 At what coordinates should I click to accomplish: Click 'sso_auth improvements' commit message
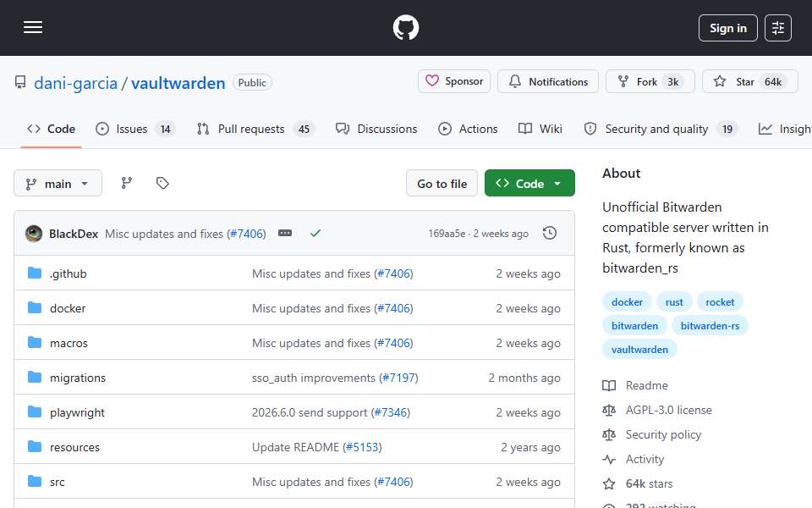[313, 378]
